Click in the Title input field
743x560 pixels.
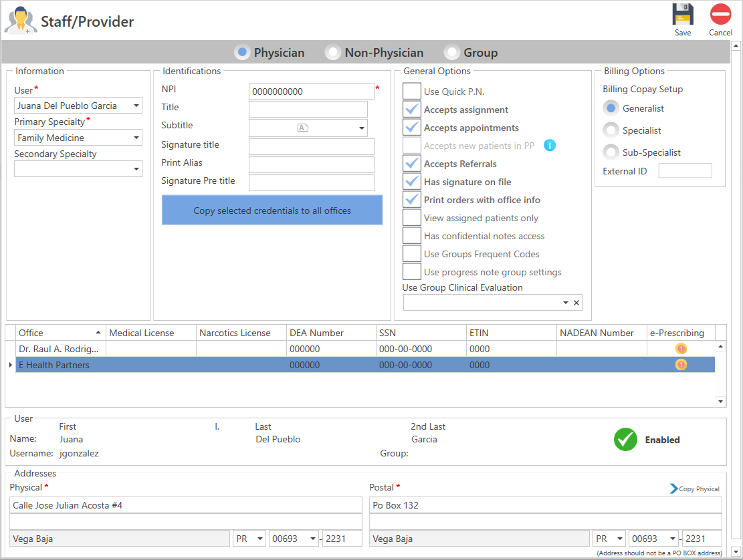(308, 109)
